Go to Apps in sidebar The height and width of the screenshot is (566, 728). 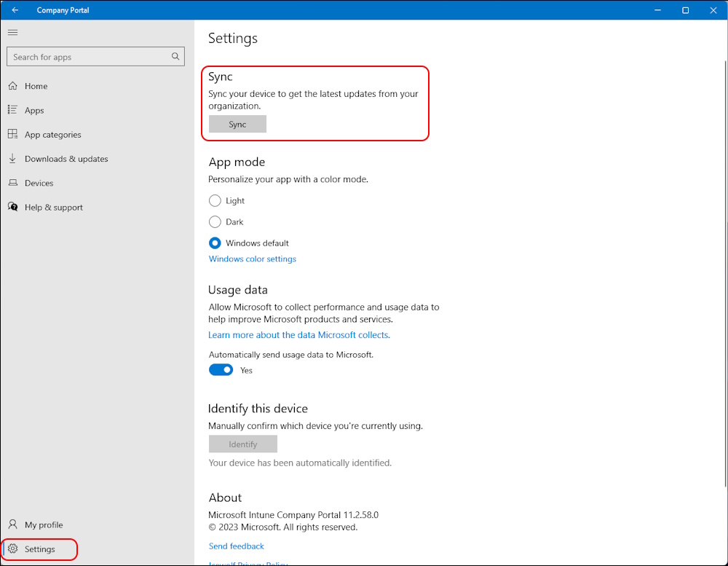point(34,110)
